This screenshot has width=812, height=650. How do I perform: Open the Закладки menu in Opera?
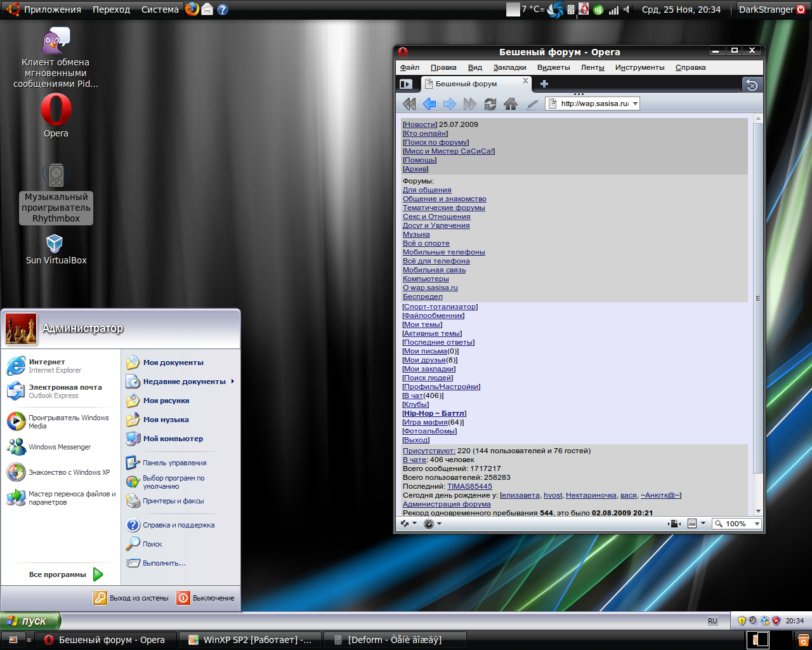click(509, 67)
